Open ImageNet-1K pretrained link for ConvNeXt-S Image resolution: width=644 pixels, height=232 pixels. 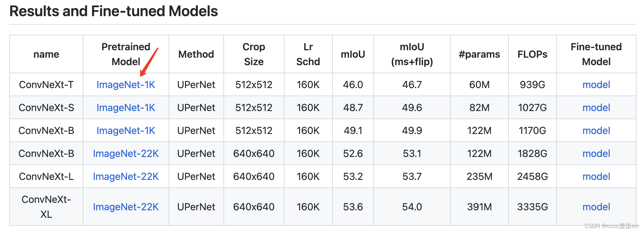click(x=126, y=108)
